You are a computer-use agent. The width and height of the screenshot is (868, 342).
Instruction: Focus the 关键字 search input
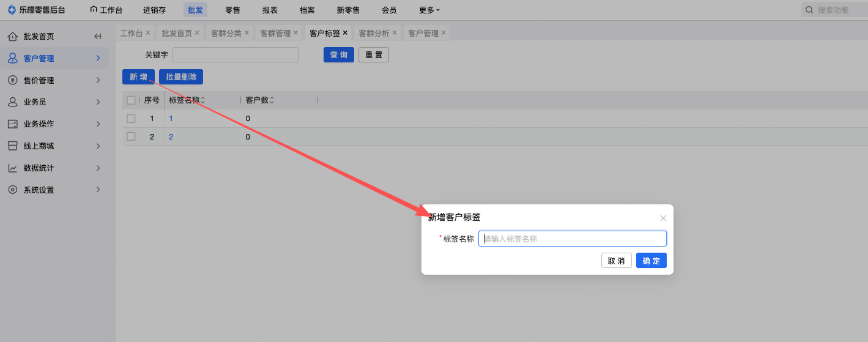click(x=236, y=55)
